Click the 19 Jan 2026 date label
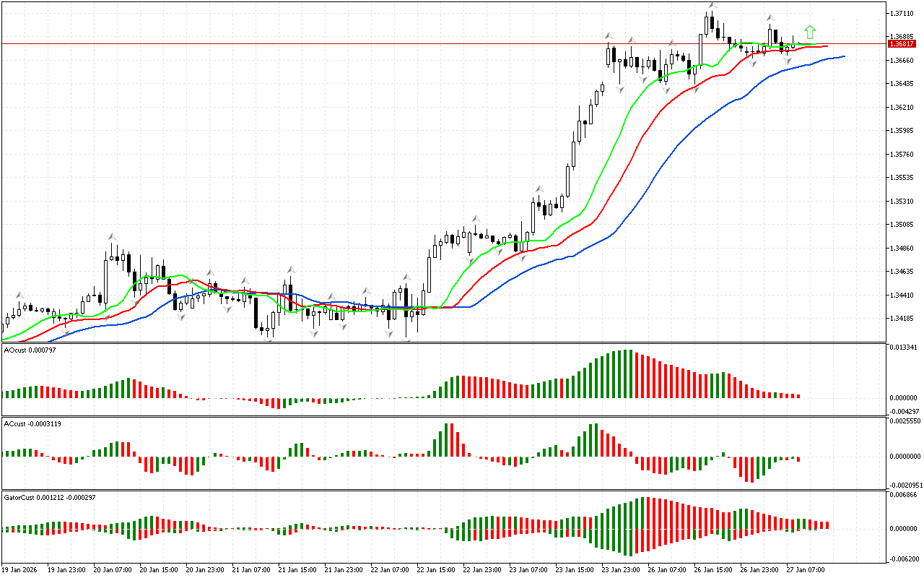The height and width of the screenshot is (578, 924). (x=19, y=569)
